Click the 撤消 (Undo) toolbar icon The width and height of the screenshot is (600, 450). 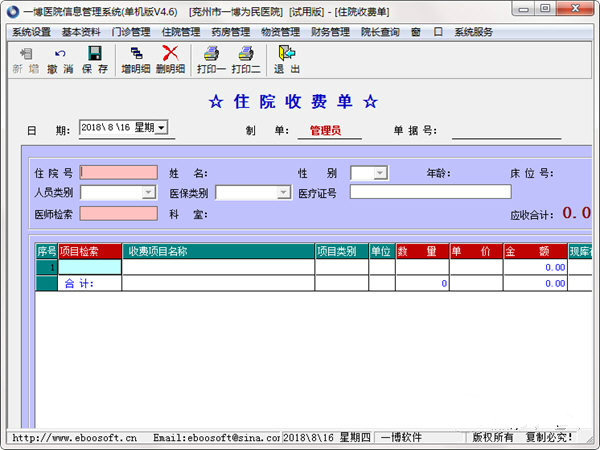point(60,54)
